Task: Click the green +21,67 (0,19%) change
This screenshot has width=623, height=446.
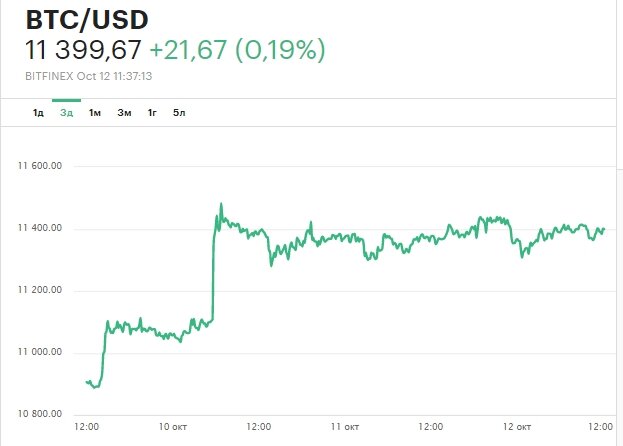Action: (236, 50)
